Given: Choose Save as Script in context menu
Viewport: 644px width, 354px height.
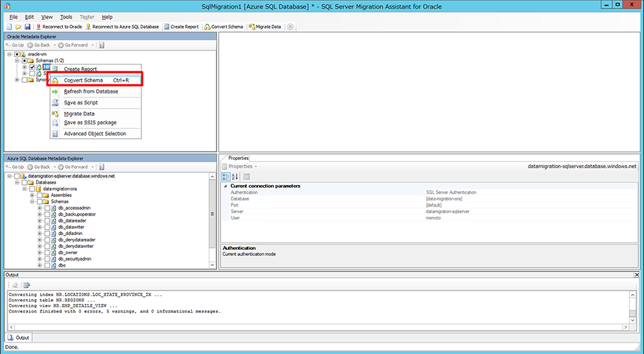Looking at the screenshot, I should 96,102.
